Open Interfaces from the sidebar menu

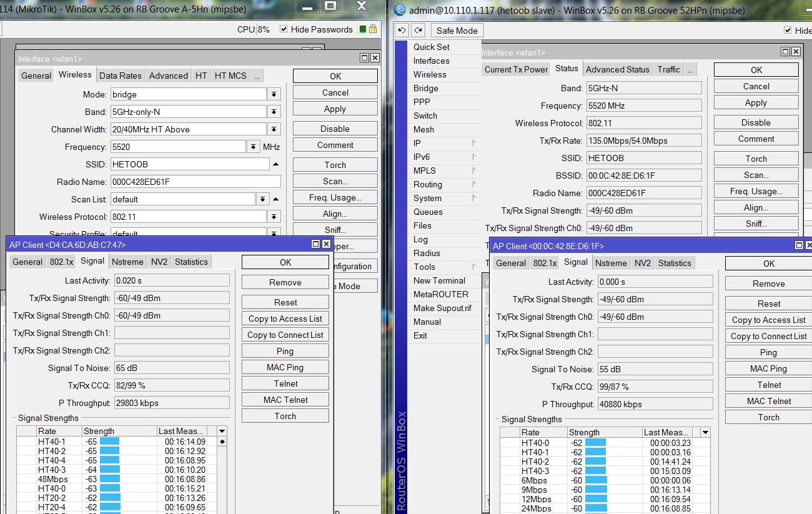coord(432,61)
